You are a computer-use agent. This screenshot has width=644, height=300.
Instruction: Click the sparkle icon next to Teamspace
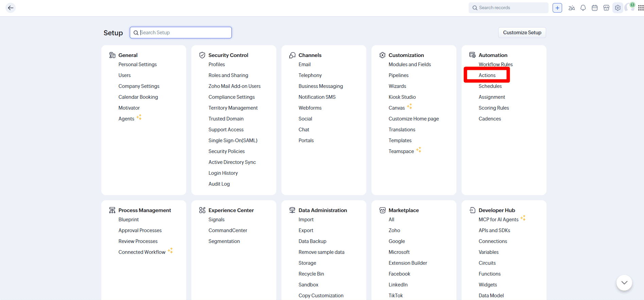pos(419,150)
